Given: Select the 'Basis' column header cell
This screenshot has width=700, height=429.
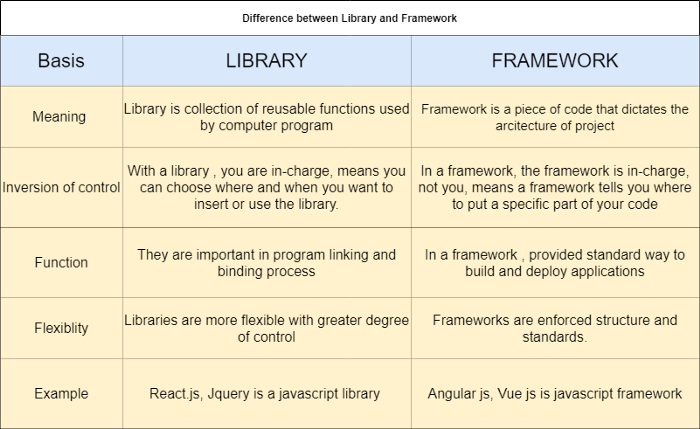Looking at the screenshot, I should [x=61, y=60].
